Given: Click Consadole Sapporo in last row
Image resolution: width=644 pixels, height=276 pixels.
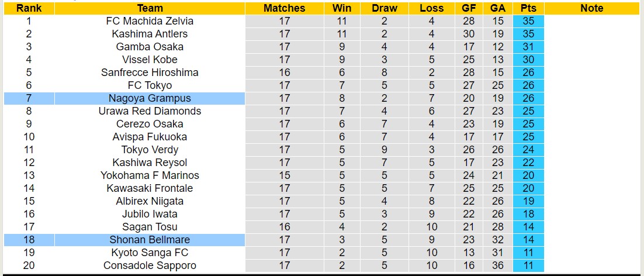Looking at the screenshot, I should coord(150,265).
